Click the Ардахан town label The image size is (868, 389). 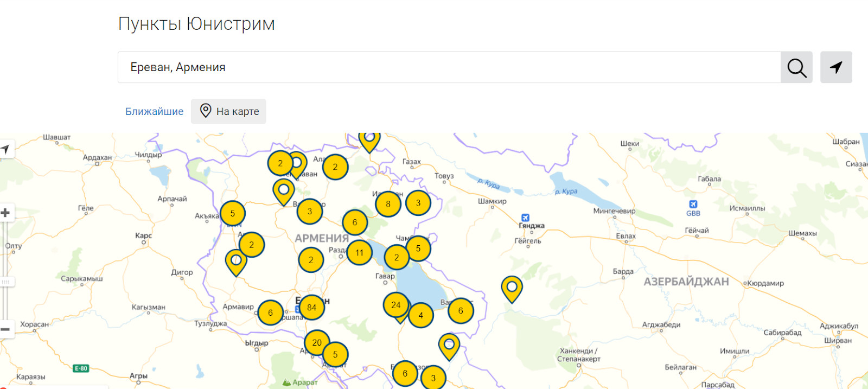coord(97,158)
